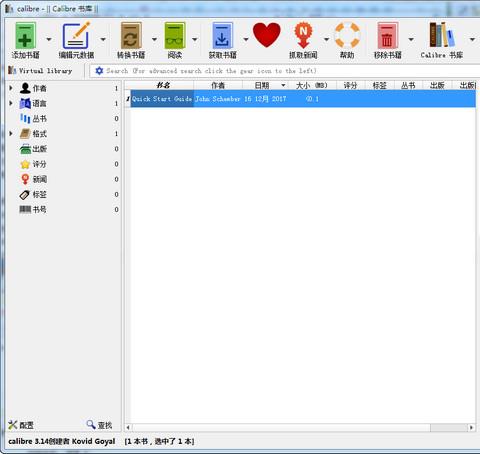Open the 帮助 help lifebuoy icon
This screenshot has width=480, height=454.
coord(347,35)
